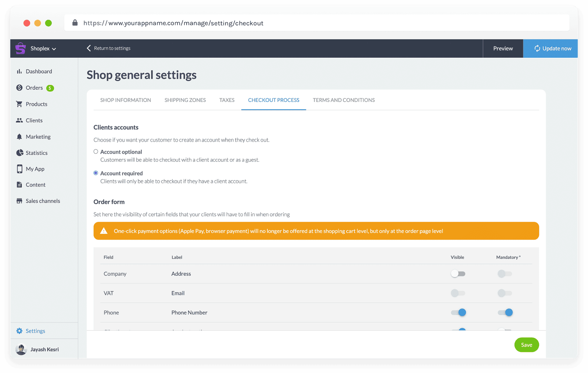Switch to the Shipping Zones tab
This screenshot has width=588, height=373.
(x=185, y=100)
